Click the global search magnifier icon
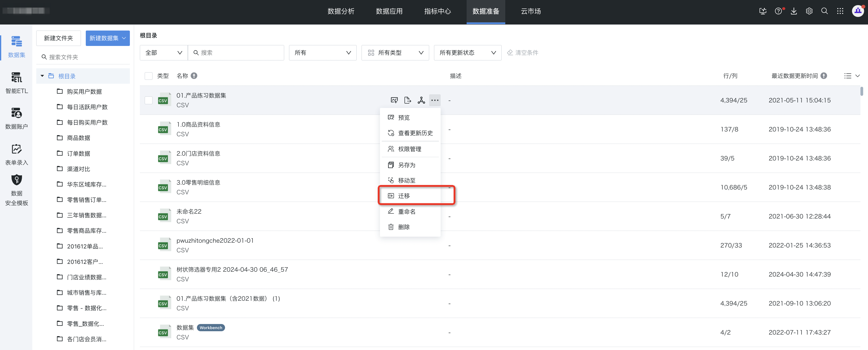The width and height of the screenshot is (868, 350). click(x=825, y=11)
